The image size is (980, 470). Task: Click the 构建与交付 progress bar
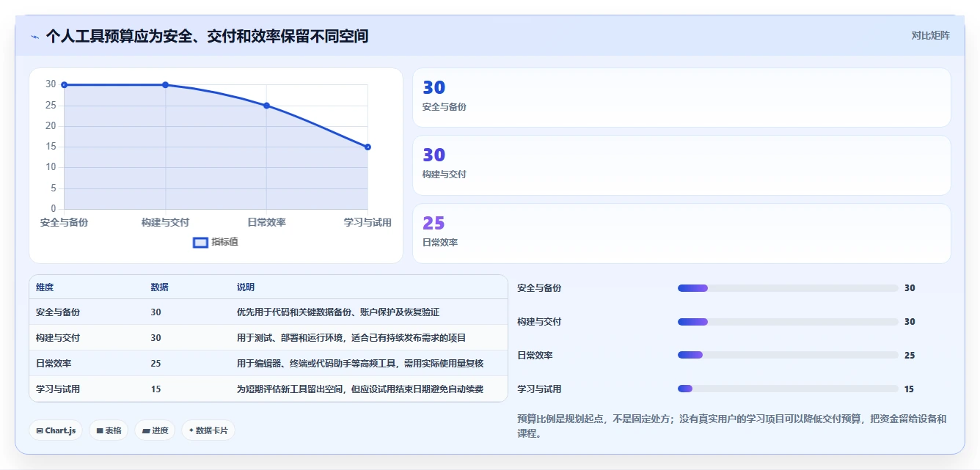tap(788, 322)
